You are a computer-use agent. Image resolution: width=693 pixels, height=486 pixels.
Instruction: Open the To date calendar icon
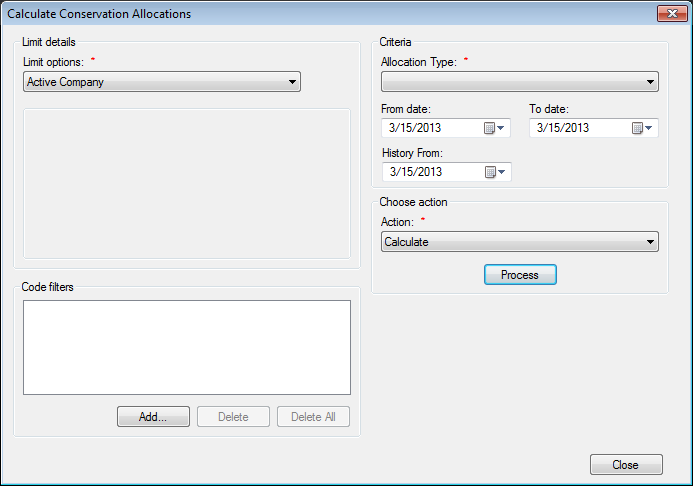637,128
